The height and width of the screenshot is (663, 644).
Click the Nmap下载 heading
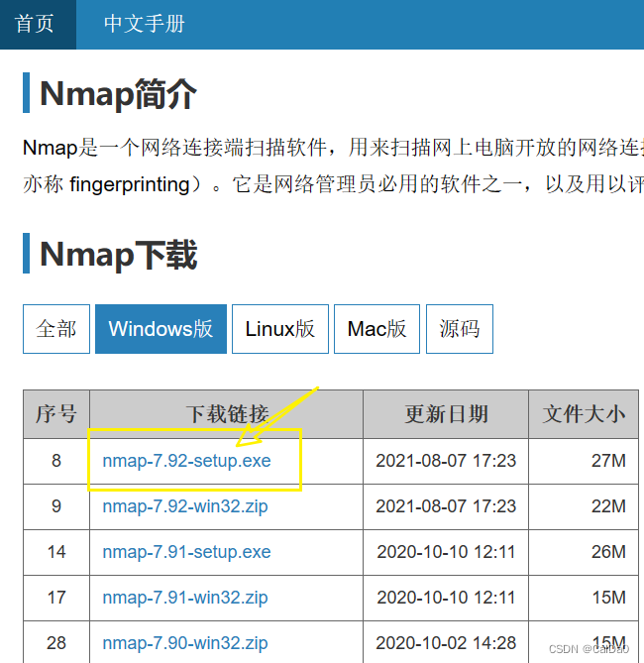[x=119, y=254]
